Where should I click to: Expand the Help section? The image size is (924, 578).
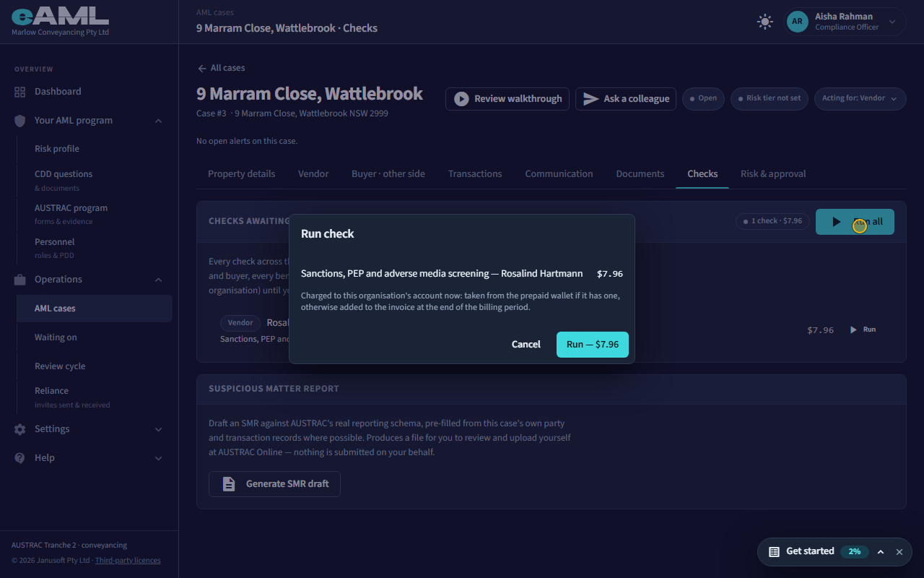(x=158, y=458)
